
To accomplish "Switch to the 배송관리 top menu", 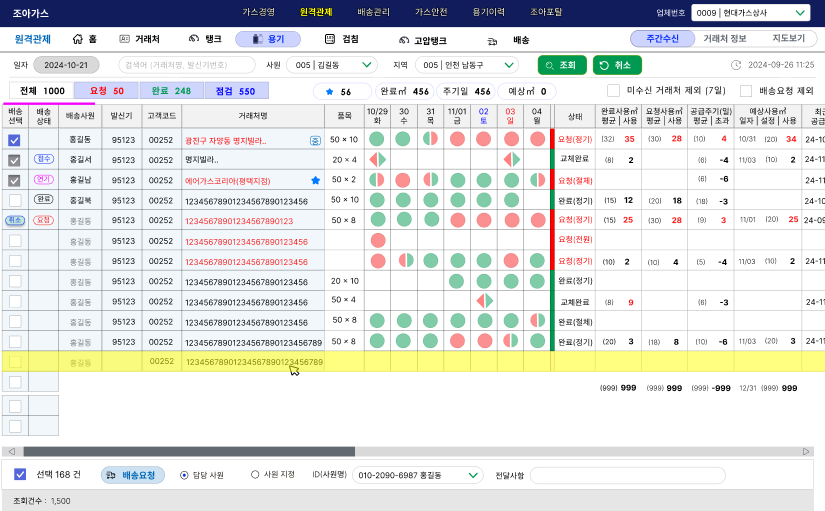I will (375, 13).
